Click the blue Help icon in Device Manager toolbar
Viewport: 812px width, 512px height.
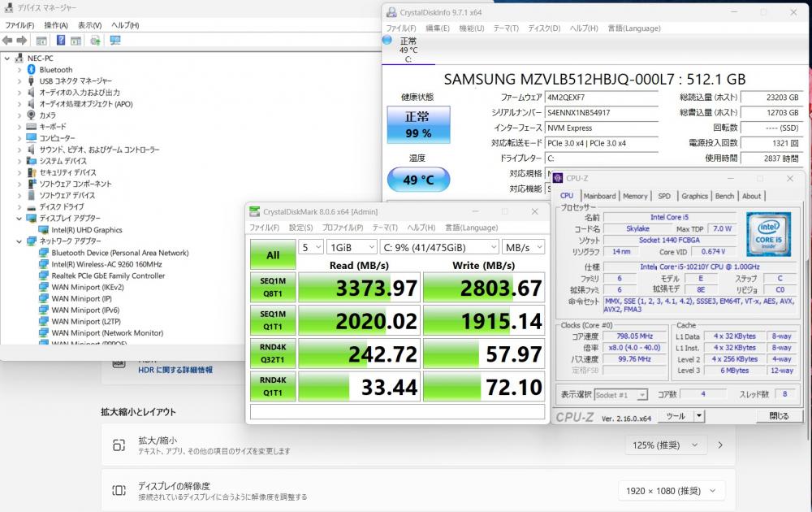[63, 41]
